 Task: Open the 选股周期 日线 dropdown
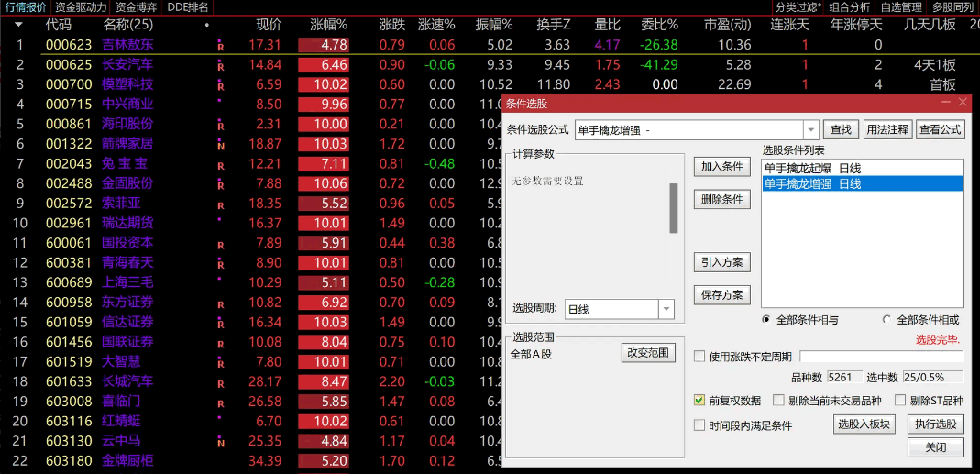tap(666, 309)
